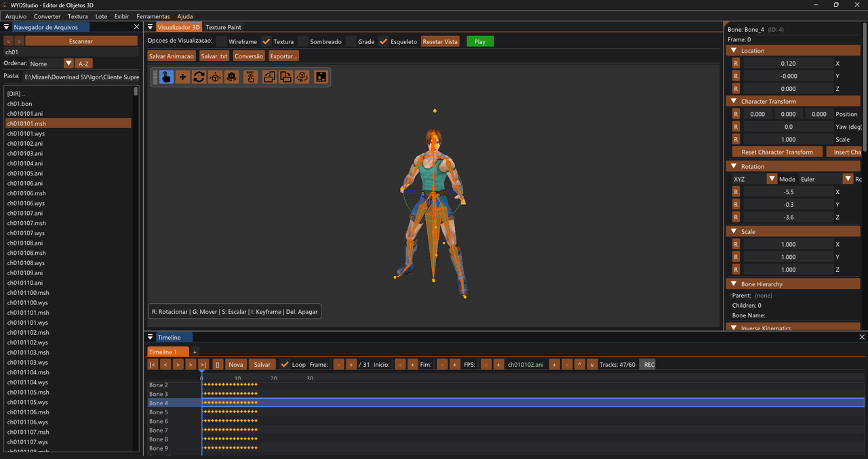
Task: Enable the Wireframe checkbox
Action: tap(221, 41)
